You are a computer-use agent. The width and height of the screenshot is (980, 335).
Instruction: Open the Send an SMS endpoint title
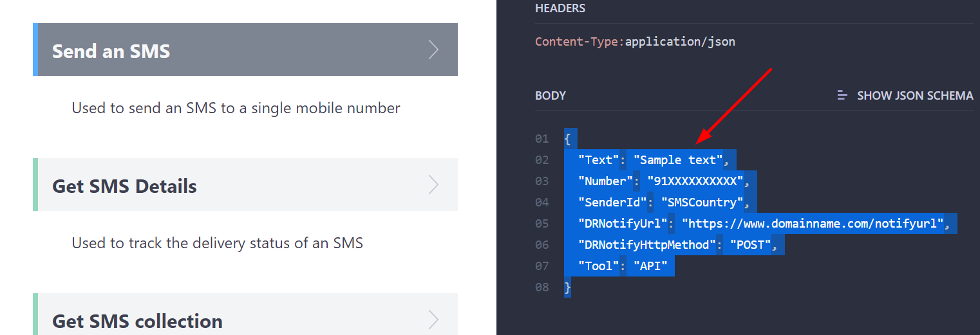111,51
